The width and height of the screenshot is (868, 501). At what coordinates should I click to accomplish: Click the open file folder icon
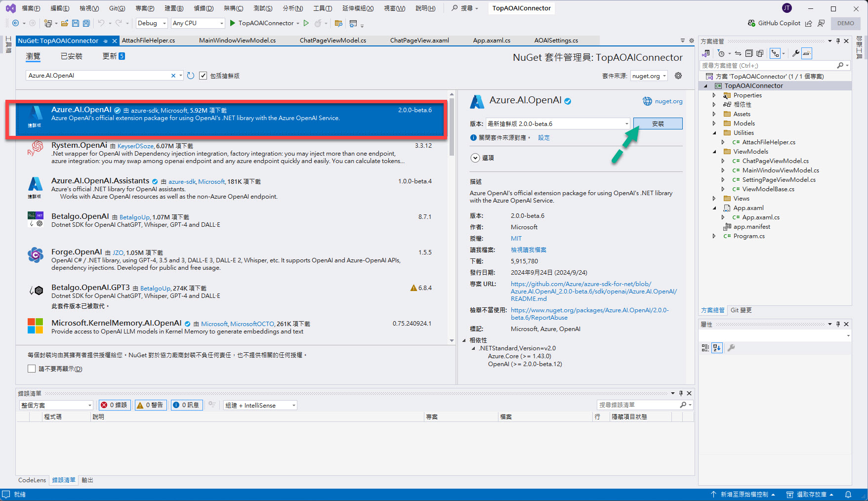point(65,23)
